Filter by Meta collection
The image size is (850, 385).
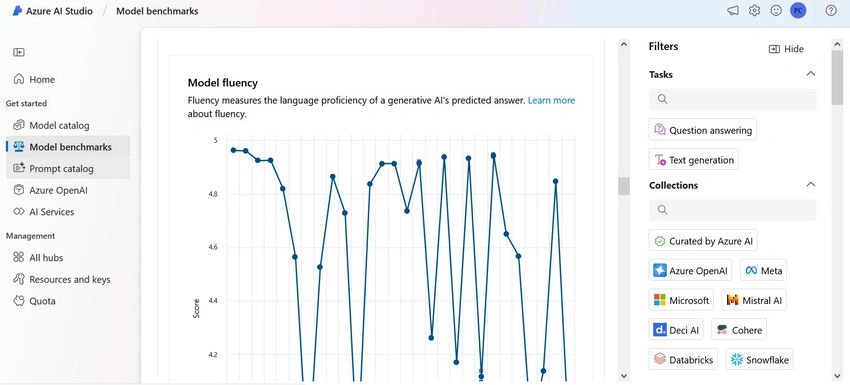(763, 270)
